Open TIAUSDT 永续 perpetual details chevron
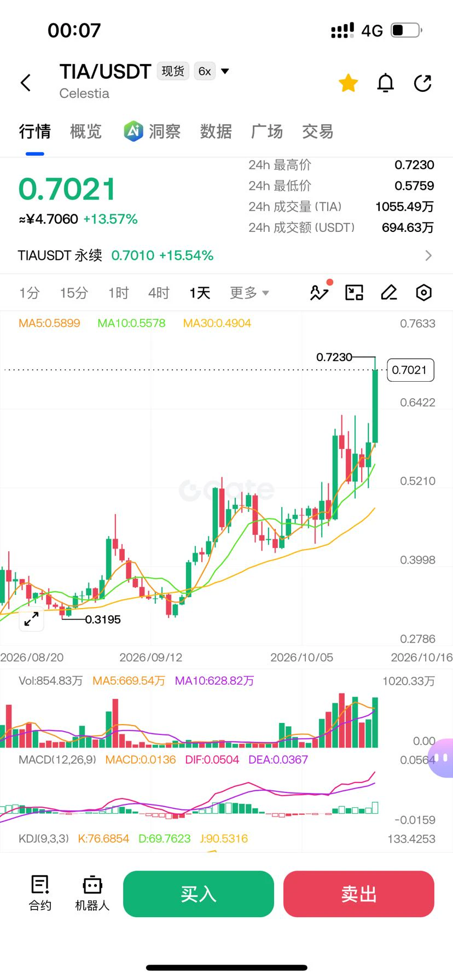 [428, 255]
